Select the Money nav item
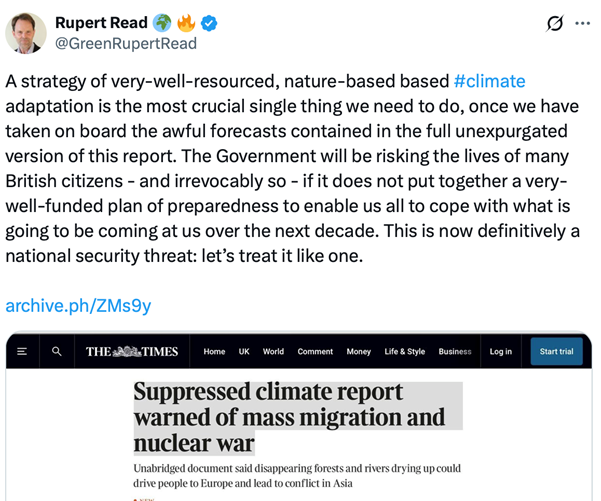The height and width of the screenshot is (501, 601). [x=358, y=352]
